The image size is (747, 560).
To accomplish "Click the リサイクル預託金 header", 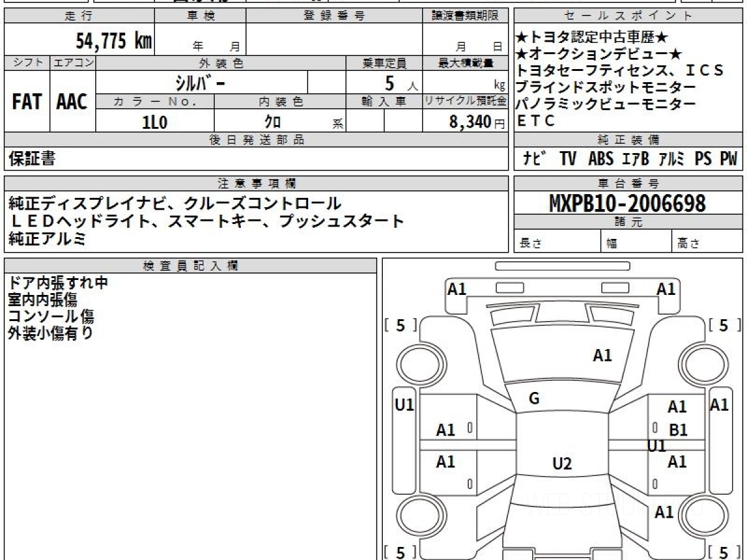I will (x=465, y=101).
